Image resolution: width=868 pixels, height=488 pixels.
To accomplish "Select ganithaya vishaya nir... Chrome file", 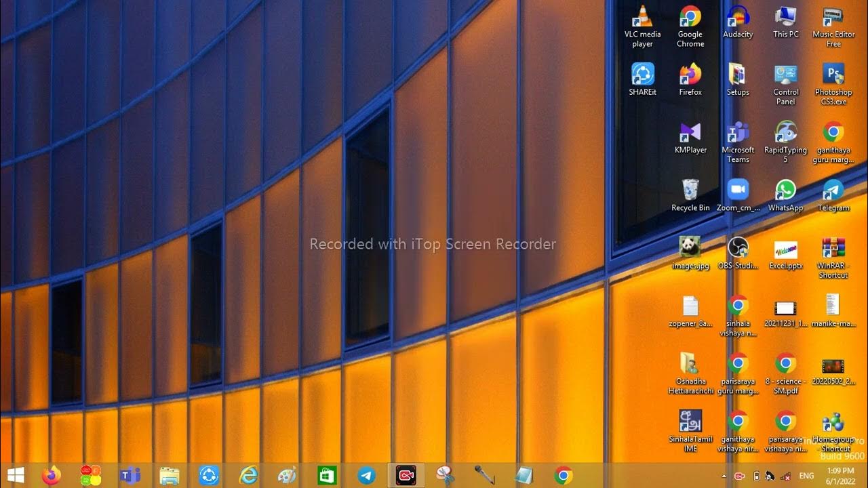I will point(738,430).
